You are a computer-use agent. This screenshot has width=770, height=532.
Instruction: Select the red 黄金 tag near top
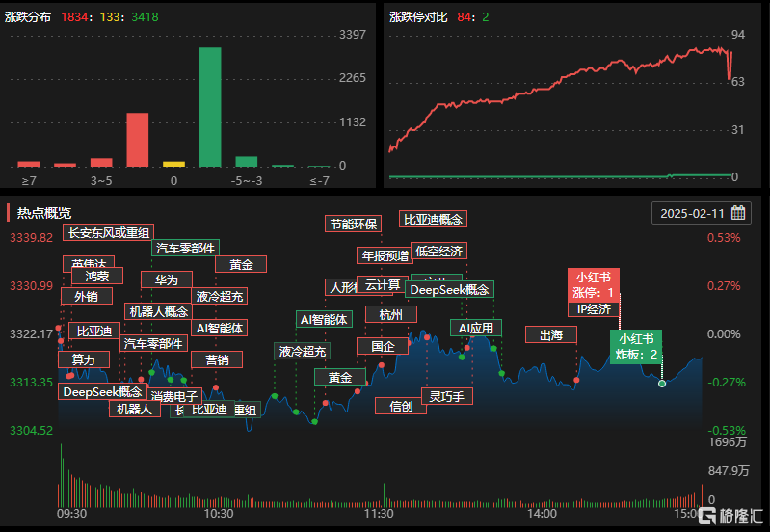point(241,264)
